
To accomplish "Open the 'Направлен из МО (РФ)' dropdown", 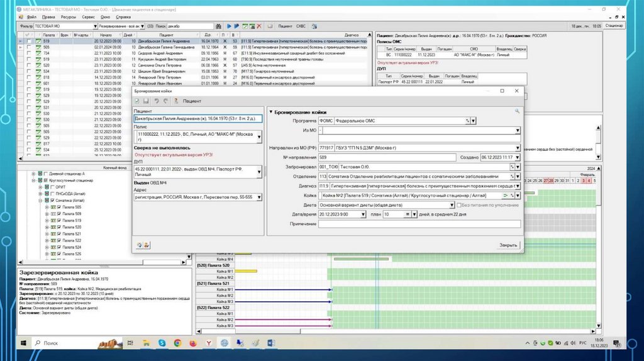I will 517,148.
